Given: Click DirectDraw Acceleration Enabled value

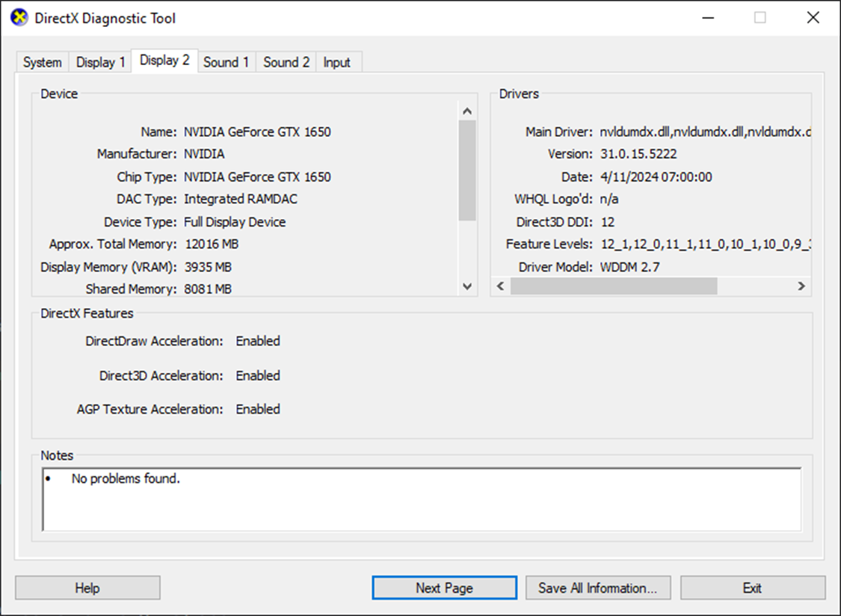Looking at the screenshot, I should click(x=258, y=342).
